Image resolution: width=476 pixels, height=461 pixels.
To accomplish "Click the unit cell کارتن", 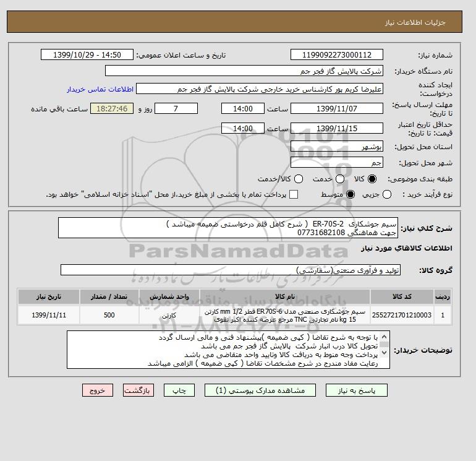I will 169,315.
